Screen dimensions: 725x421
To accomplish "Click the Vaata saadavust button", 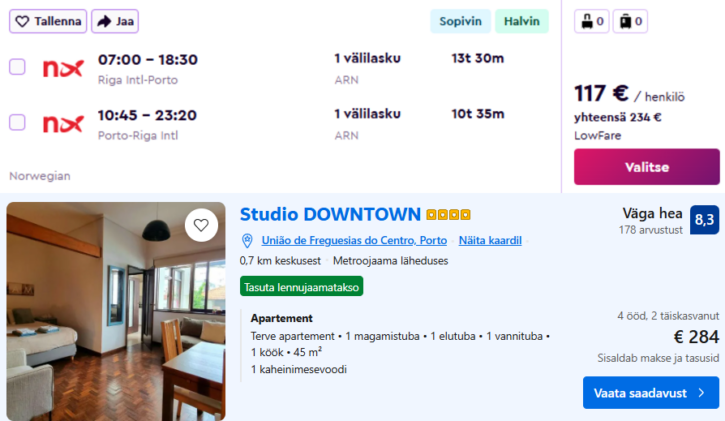I will [651, 393].
